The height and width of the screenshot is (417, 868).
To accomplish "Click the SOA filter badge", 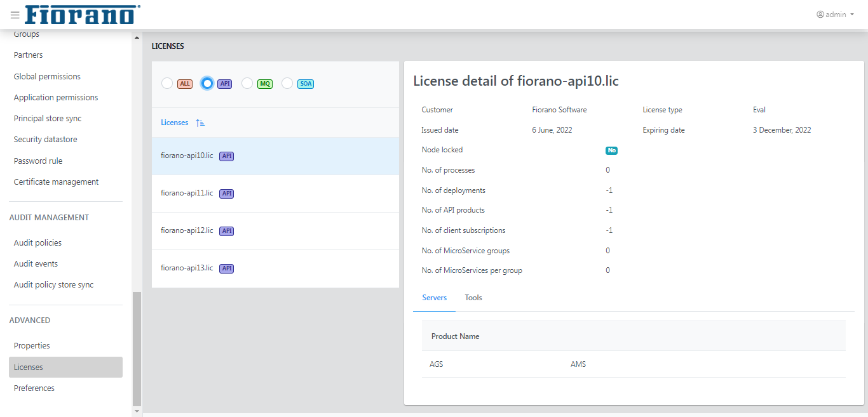I will coord(306,84).
